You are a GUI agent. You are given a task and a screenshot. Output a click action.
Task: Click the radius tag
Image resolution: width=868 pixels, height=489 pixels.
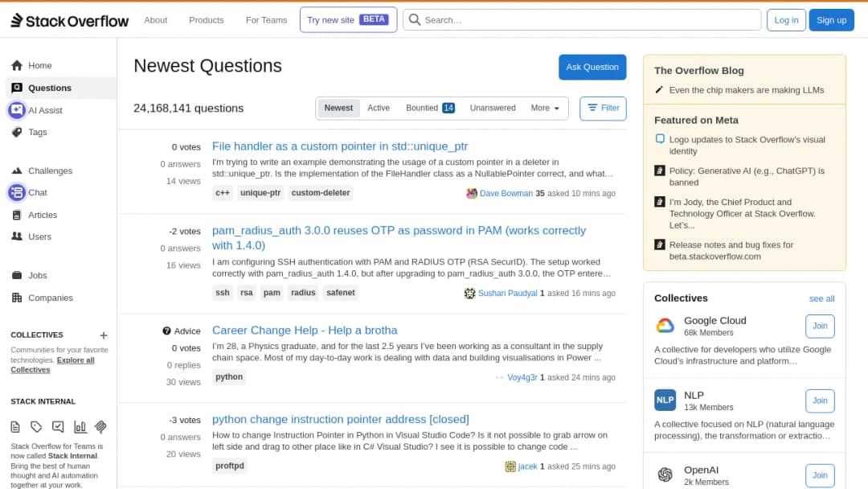(303, 293)
